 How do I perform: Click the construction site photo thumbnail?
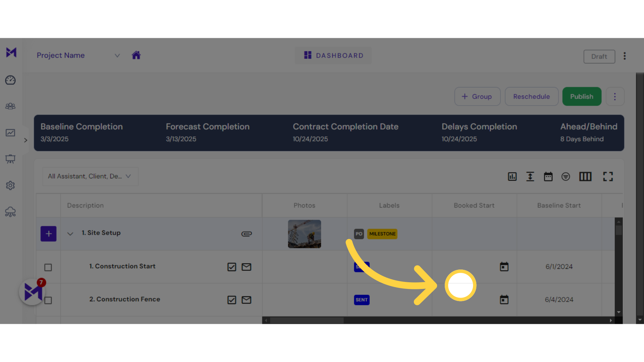[x=304, y=233]
